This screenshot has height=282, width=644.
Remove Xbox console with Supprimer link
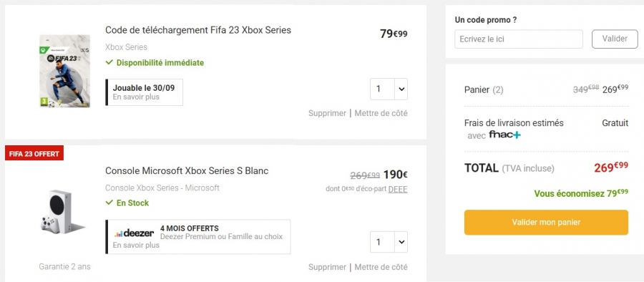pyautogui.click(x=327, y=267)
